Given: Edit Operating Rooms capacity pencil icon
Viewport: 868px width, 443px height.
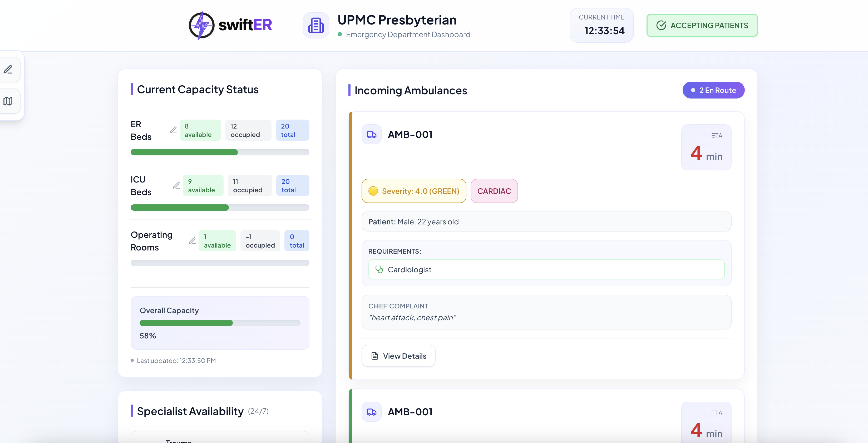Looking at the screenshot, I should [192, 240].
